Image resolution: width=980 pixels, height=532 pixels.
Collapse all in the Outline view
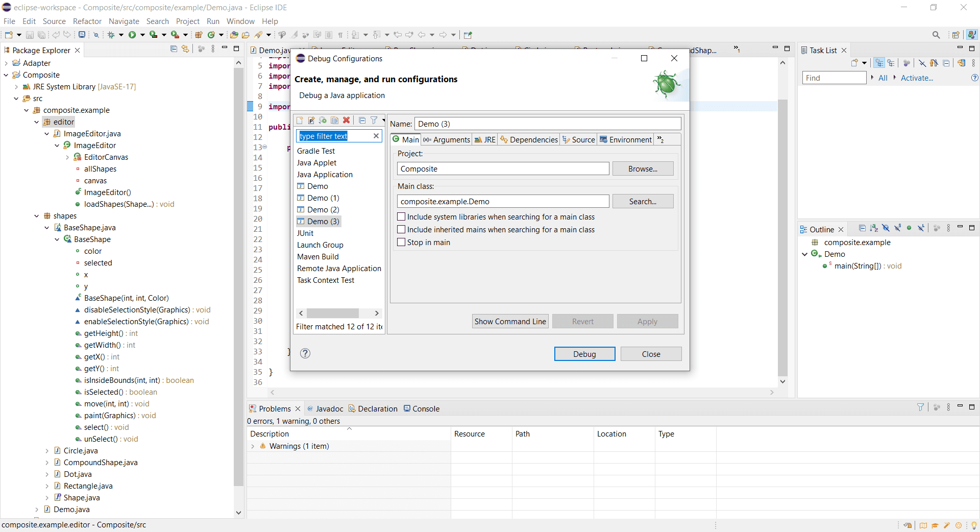tap(862, 228)
